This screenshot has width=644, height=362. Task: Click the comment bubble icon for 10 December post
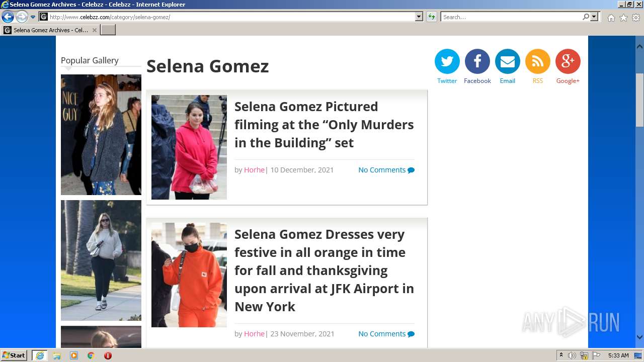(411, 170)
